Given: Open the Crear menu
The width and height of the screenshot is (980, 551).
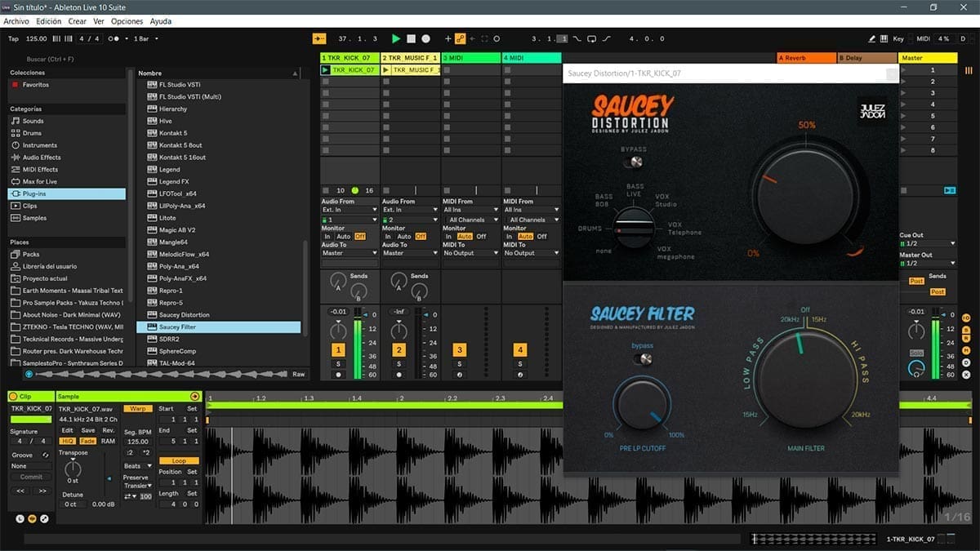Looking at the screenshot, I should [78, 21].
